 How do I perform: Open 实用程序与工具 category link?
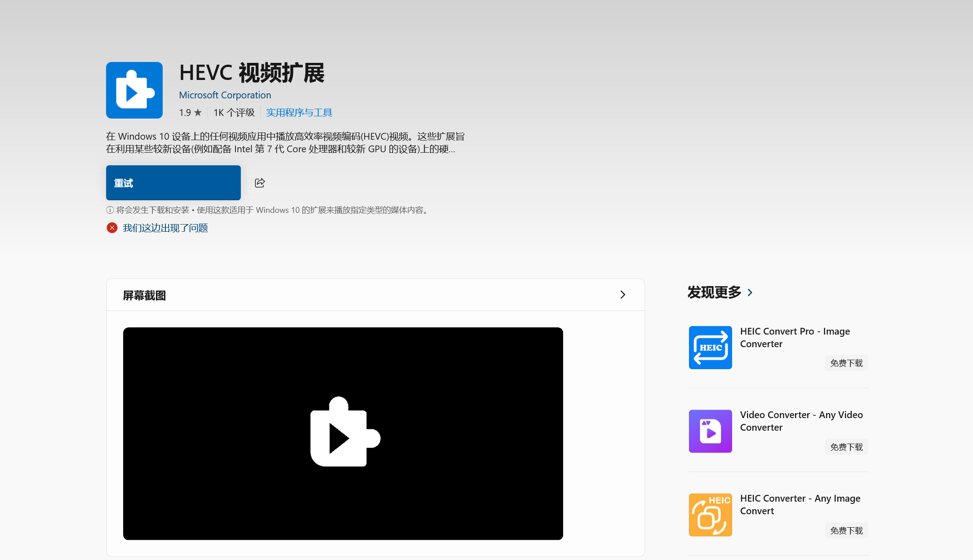(299, 113)
